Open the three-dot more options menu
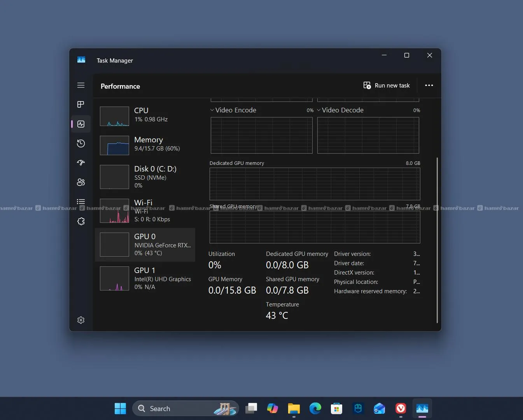This screenshot has height=420, width=523. 429,86
